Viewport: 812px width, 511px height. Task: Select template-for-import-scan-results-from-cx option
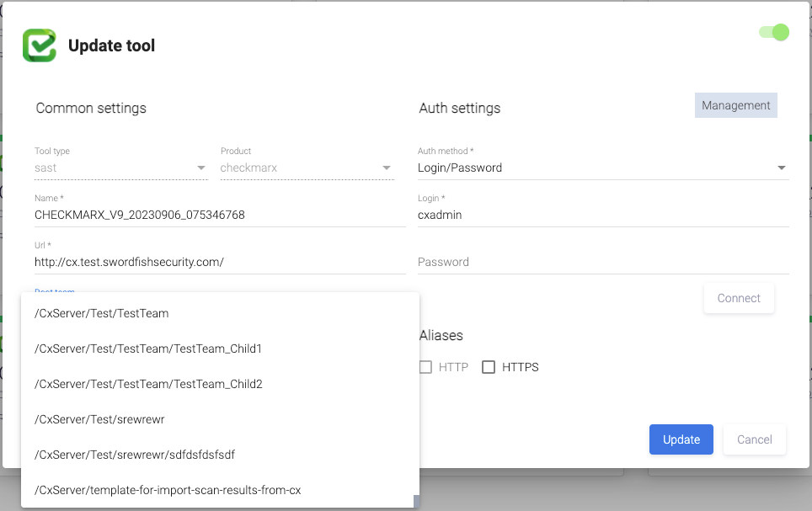pyautogui.click(x=168, y=490)
